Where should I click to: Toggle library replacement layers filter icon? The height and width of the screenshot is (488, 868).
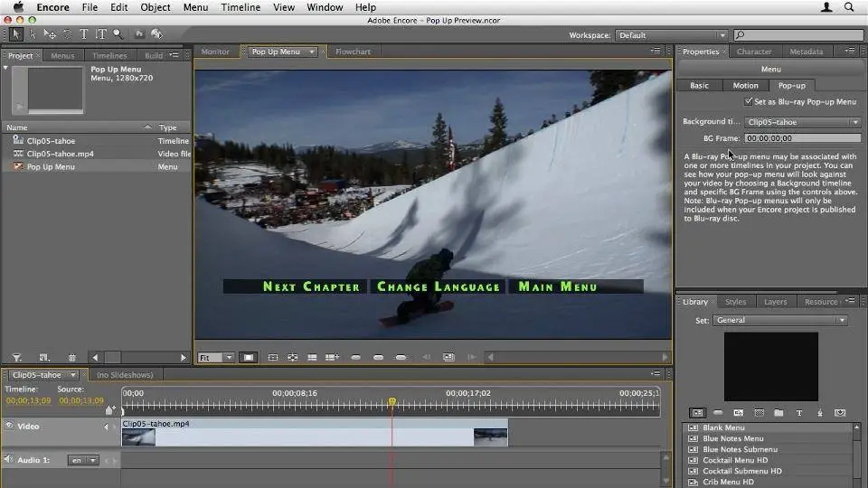coord(840,413)
